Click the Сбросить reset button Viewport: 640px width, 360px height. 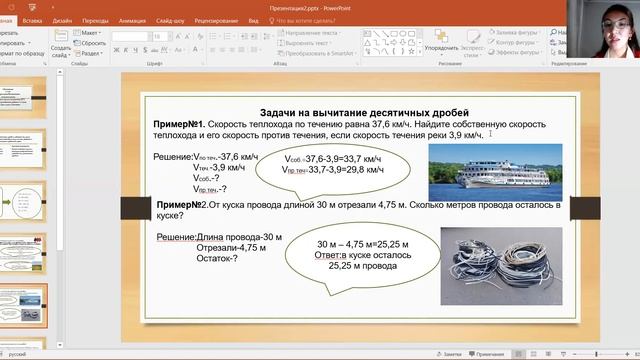pos(90,43)
